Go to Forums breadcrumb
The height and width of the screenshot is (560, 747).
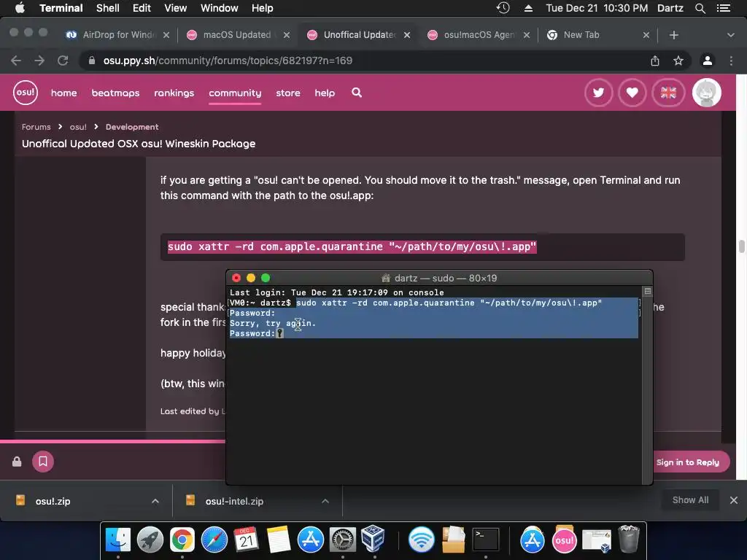coord(36,127)
